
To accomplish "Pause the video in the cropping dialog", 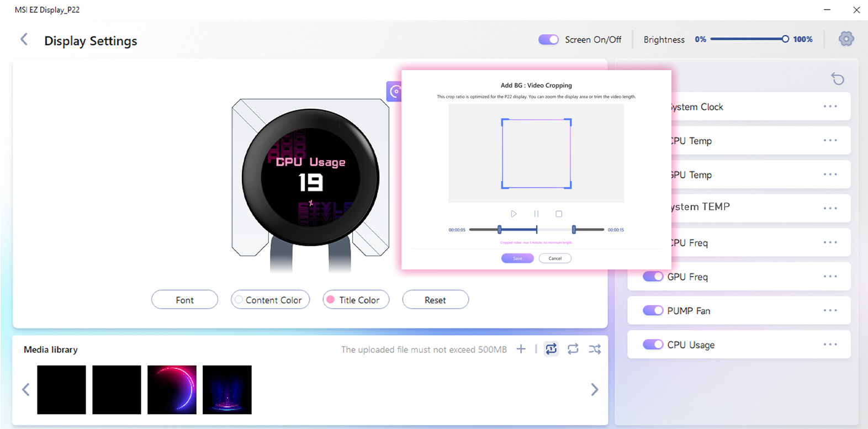I will click(536, 214).
